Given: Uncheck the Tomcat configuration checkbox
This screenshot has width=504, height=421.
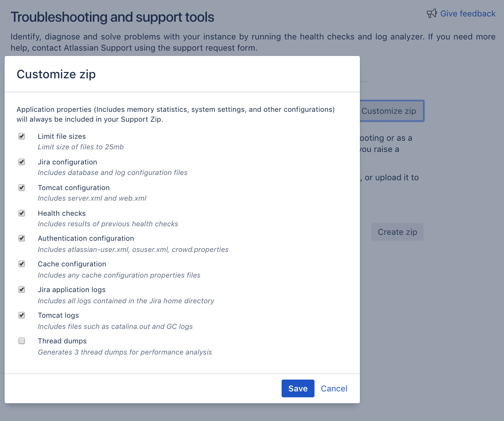Looking at the screenshot, I should tap(21, 187).
